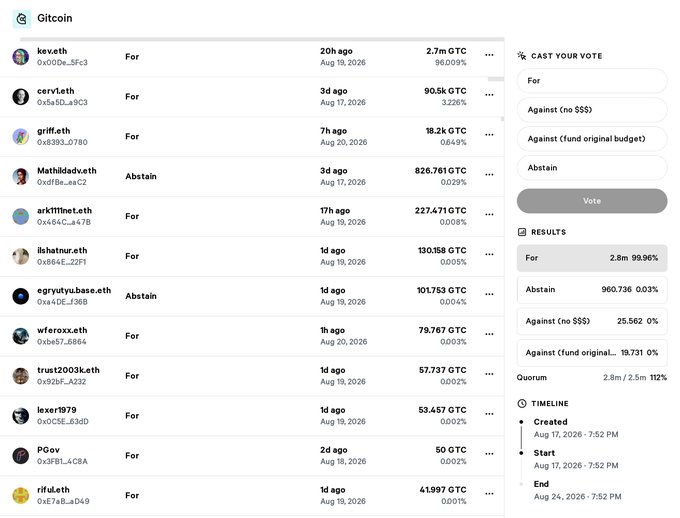Click riful.eth voter name
The height and width of the screenshot is (518, 680).
pyautogui.click(x=53, y=490)
